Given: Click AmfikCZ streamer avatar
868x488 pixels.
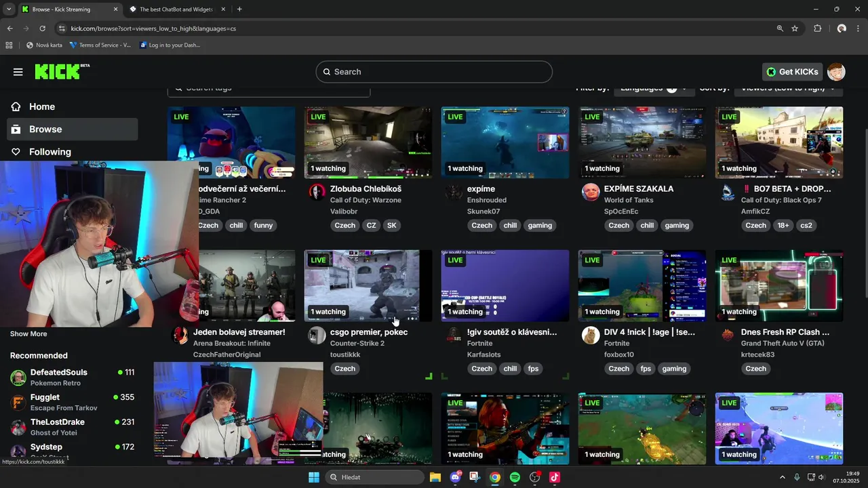Looking at the screenshot, I should 728,192.
